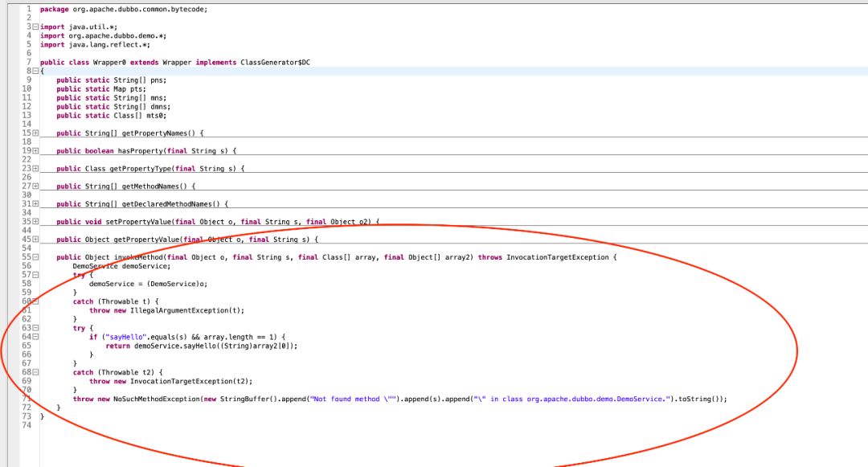Click the mns field declaration

111,98
